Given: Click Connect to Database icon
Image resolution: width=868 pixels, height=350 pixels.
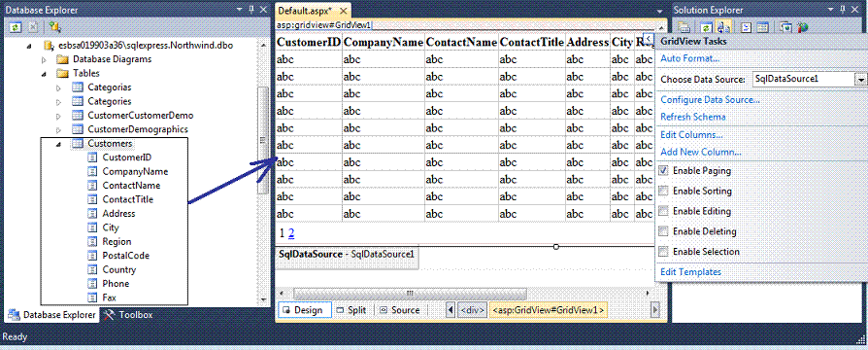Looking at the screenshot, I should click(x=53, y=26).
